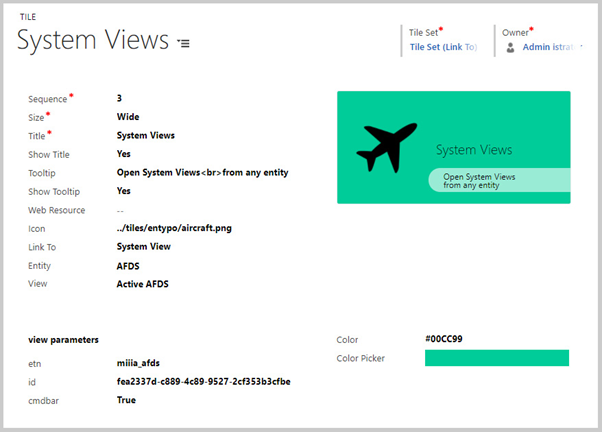
Task: Edit the id GUID value
Action: (203, 381)
